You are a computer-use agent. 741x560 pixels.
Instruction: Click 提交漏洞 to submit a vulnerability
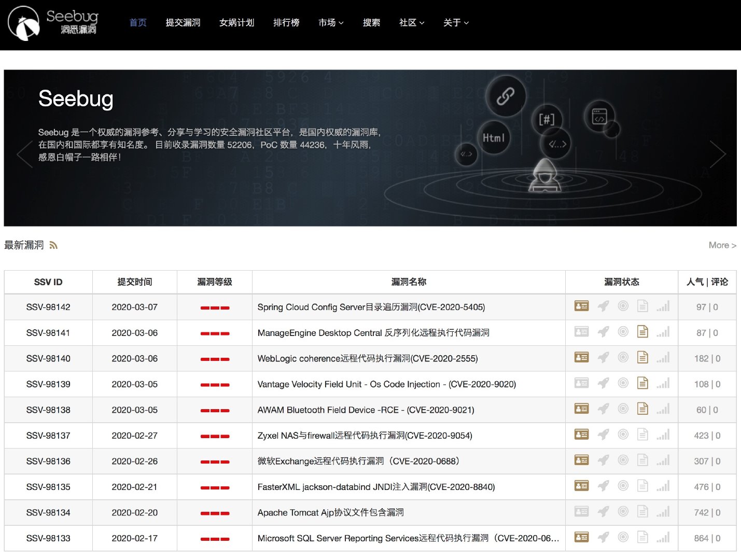(182, 23)
